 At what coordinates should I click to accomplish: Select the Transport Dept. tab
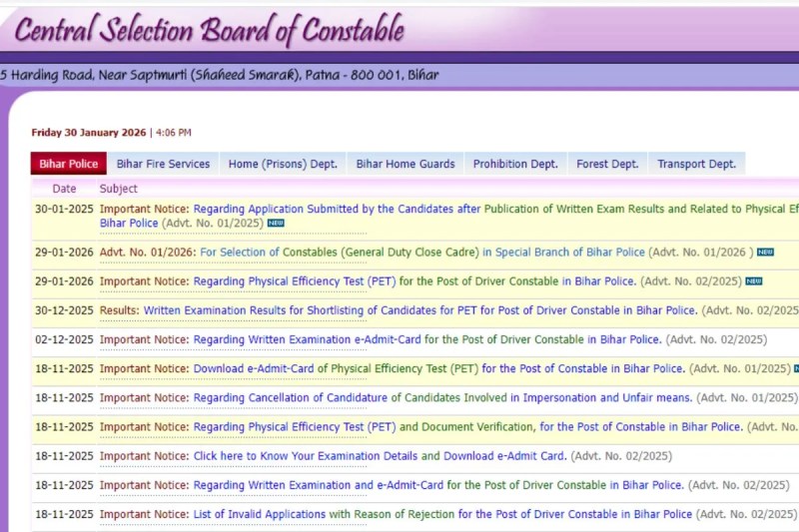click(x=696, y=164)
